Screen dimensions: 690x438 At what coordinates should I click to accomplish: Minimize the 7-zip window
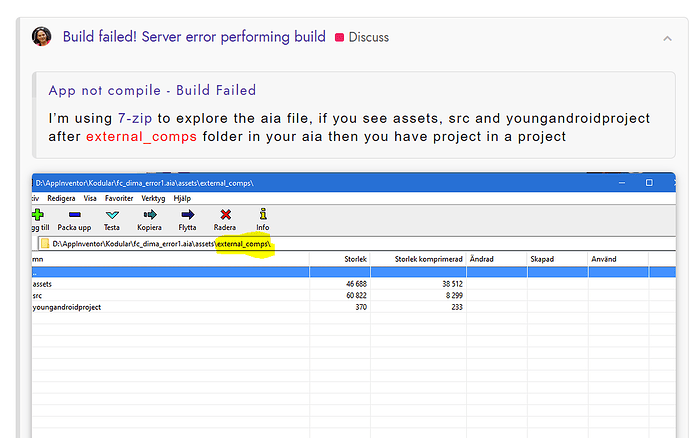[622, 183]
